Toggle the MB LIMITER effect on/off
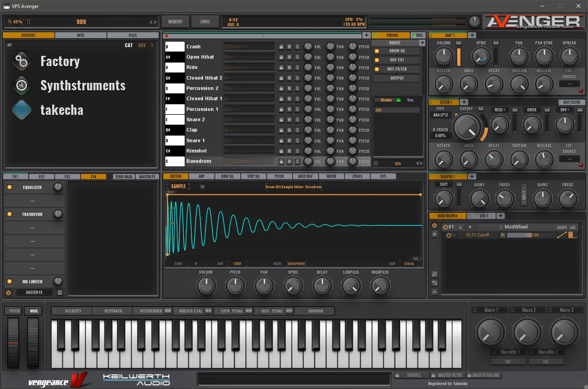588x389 pixels. coord(10,282)
